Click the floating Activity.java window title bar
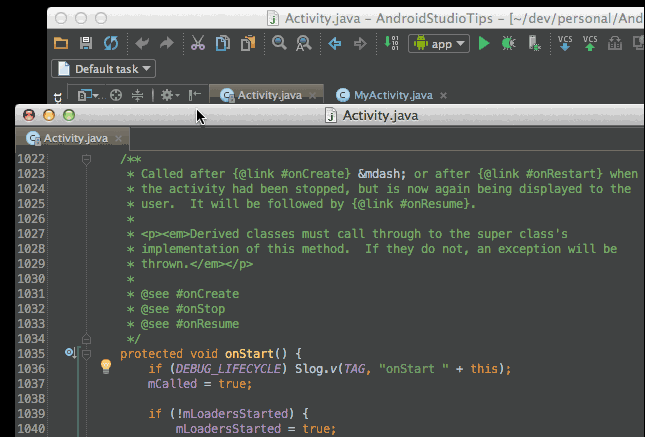This screenshot has width=645, height=437. click(x=329, y=115)
